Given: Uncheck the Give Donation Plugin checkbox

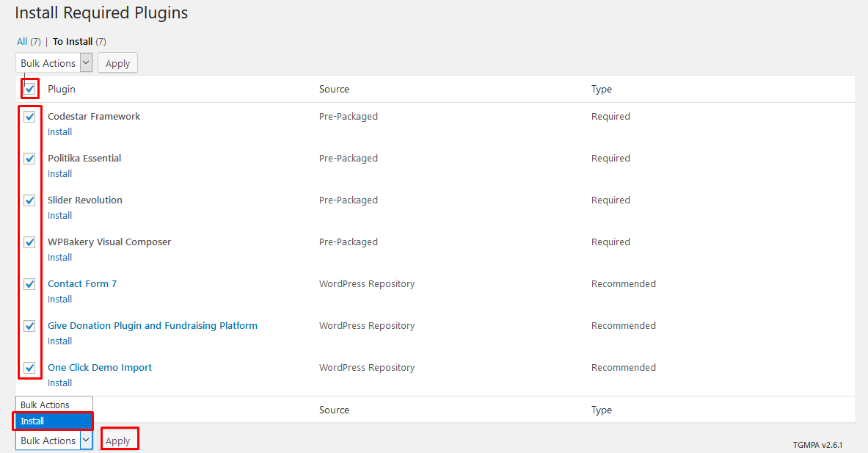Looking at the screenshot, I should (x=30, y=326).
